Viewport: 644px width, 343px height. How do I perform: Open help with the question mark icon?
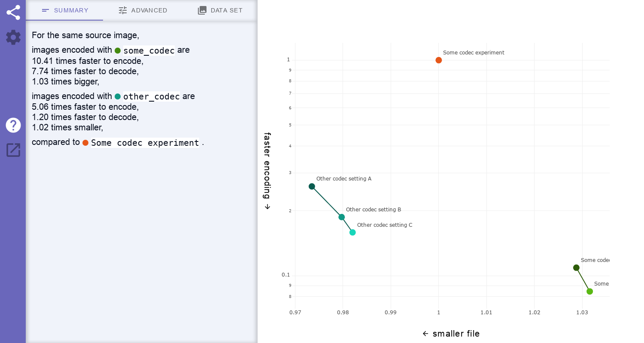click(13, 125)
